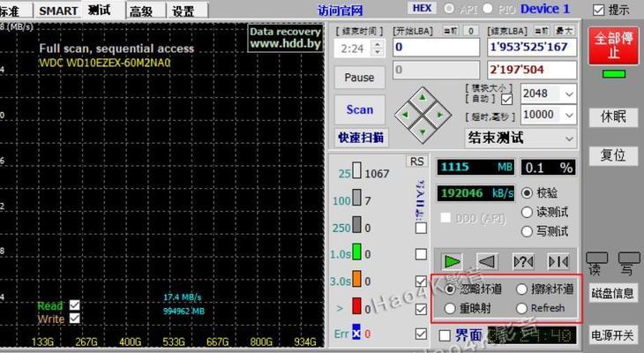Select the 读测试 read test radio button
Viewport: 644px width, 353px height.
click(x=527, y=212)
